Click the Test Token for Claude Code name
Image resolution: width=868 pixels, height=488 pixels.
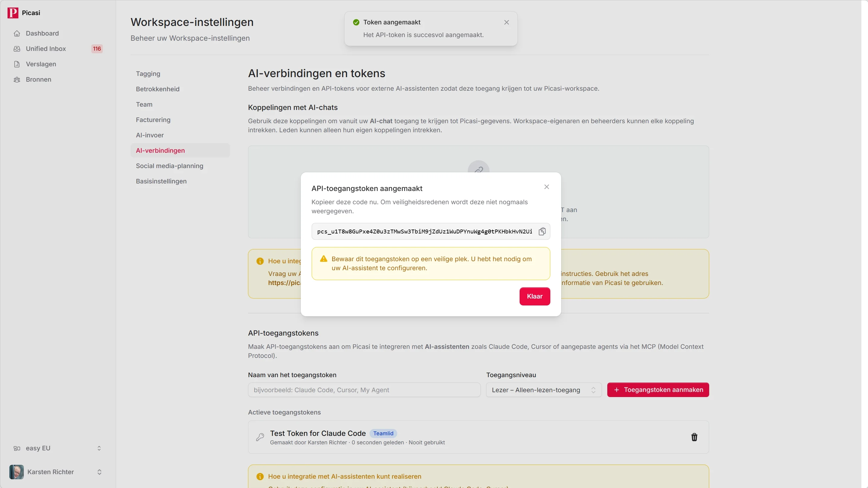point(317,433)
